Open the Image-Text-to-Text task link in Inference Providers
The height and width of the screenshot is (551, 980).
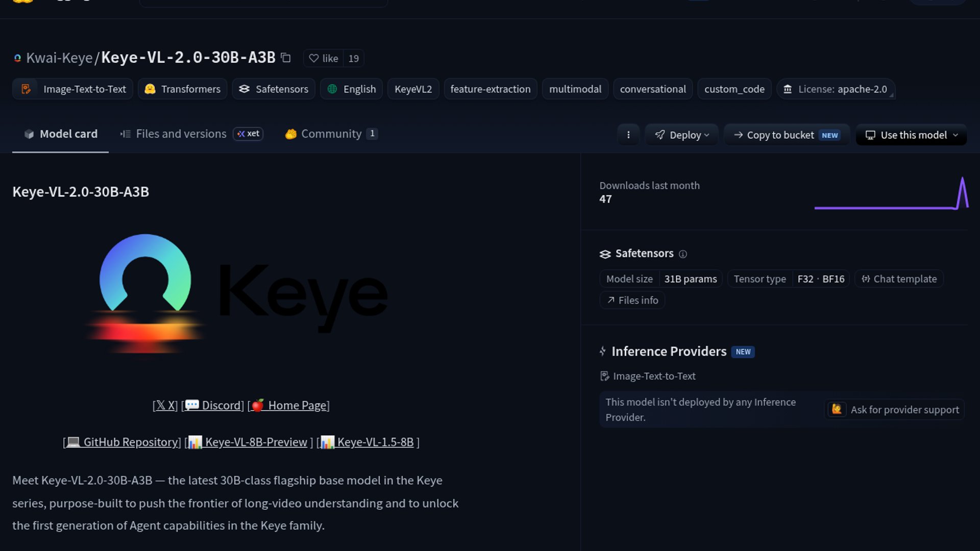click(648, 376)
